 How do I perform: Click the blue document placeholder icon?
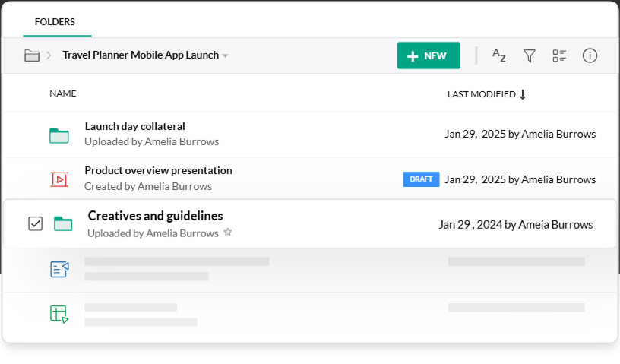(59, 269)
